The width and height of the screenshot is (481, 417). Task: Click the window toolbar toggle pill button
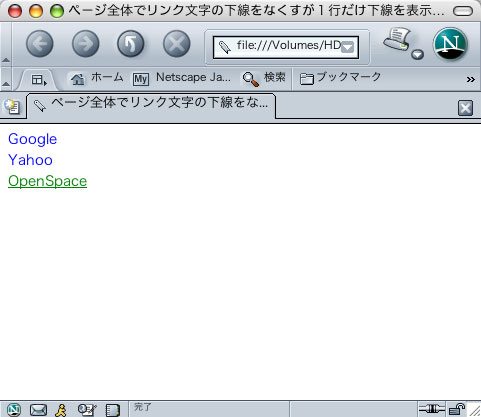[x=463, y=11]
